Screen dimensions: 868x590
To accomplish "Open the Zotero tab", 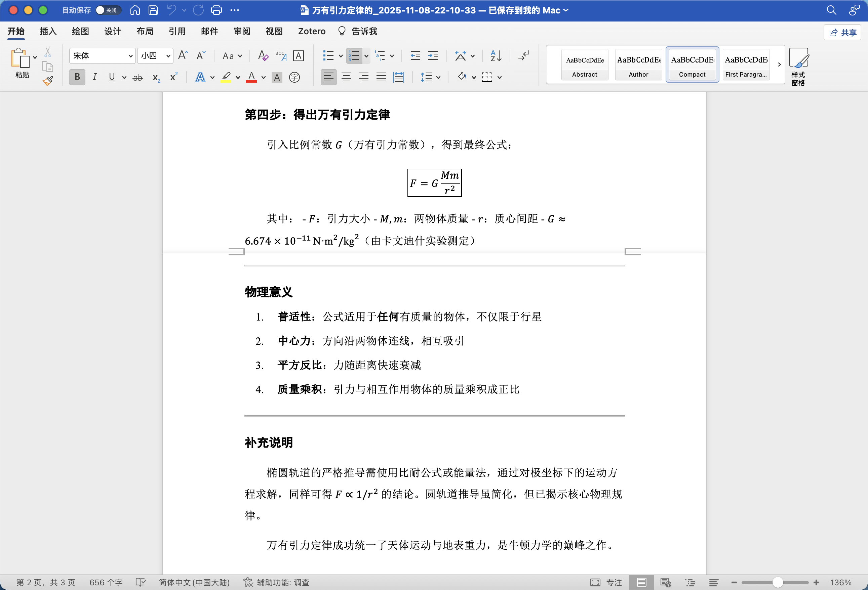I will [x=312, y=31].
